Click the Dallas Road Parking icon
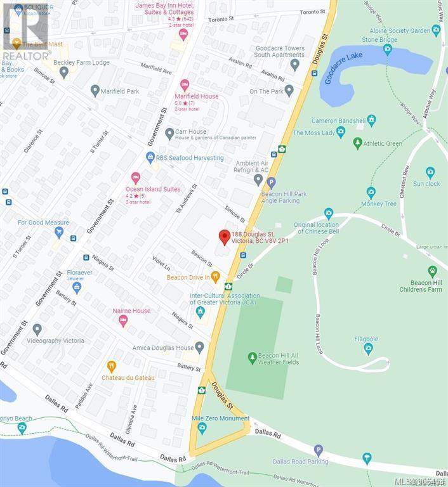The height and width of the screenshot is (487, 448). pos(318,451)
